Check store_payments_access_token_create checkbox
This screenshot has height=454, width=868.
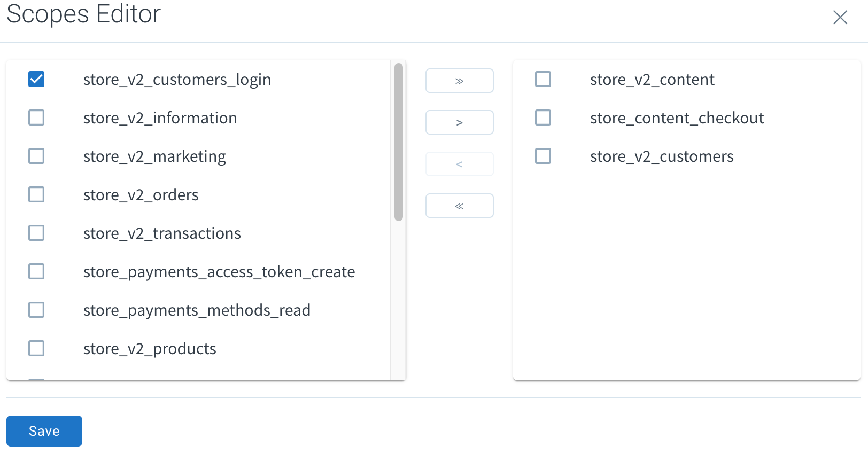coord(36,271)
